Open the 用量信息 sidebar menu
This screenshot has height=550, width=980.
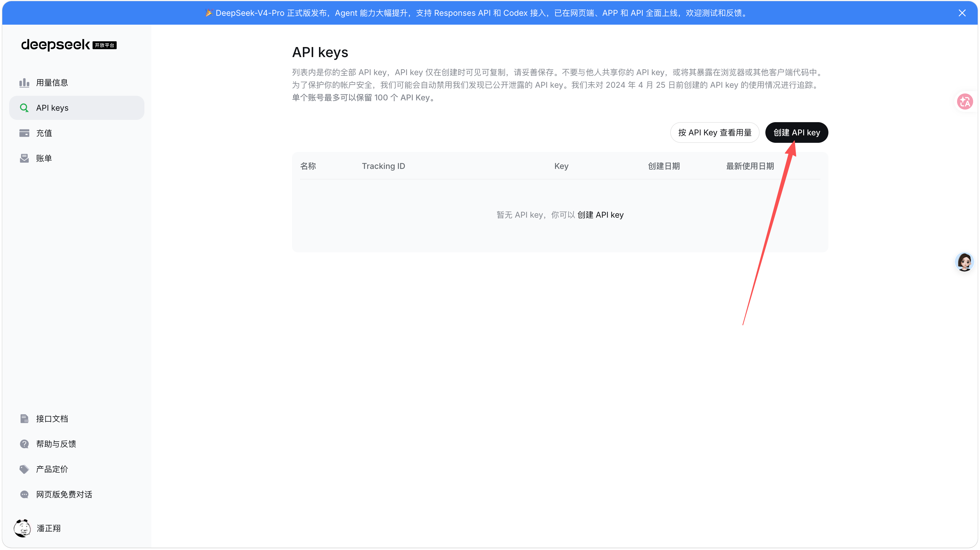(77, 83)
